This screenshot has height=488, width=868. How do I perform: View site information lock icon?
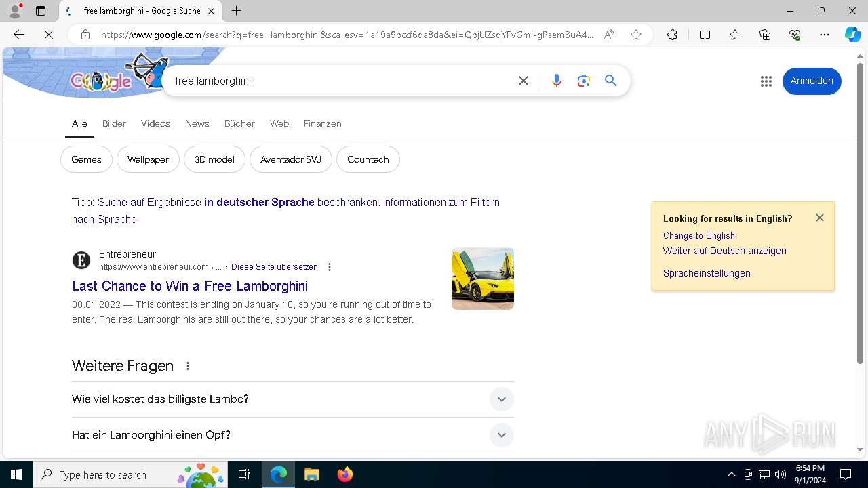point(85,35)
